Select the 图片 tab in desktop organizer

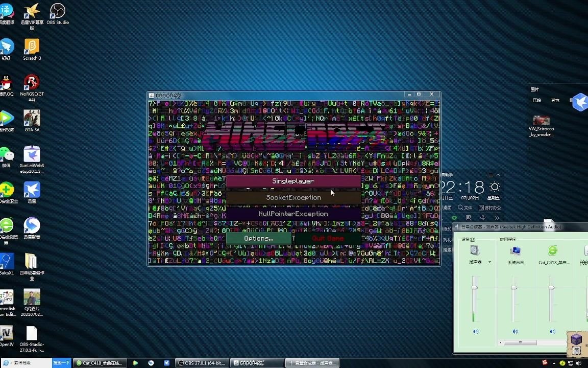(x=535, y=89)
